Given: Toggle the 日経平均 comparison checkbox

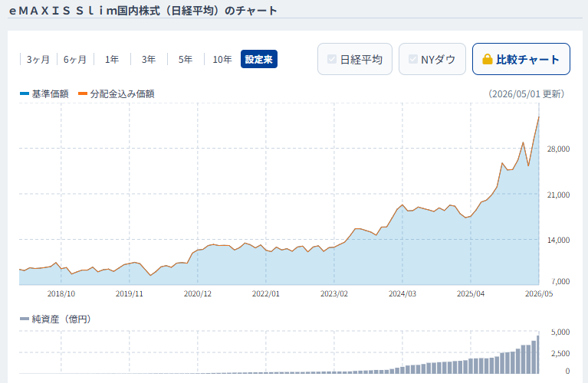Looking at the screenshot, I should [331, 59].
